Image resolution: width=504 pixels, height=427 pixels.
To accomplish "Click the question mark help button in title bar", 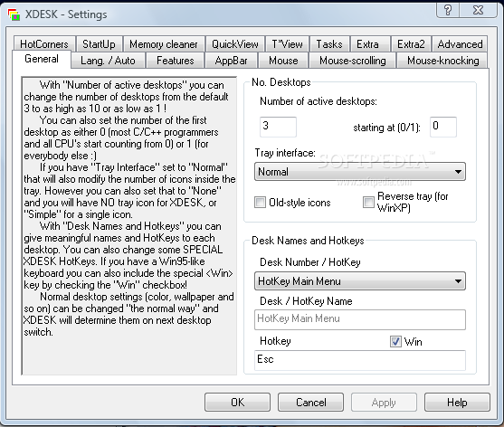I will point(448,10).
